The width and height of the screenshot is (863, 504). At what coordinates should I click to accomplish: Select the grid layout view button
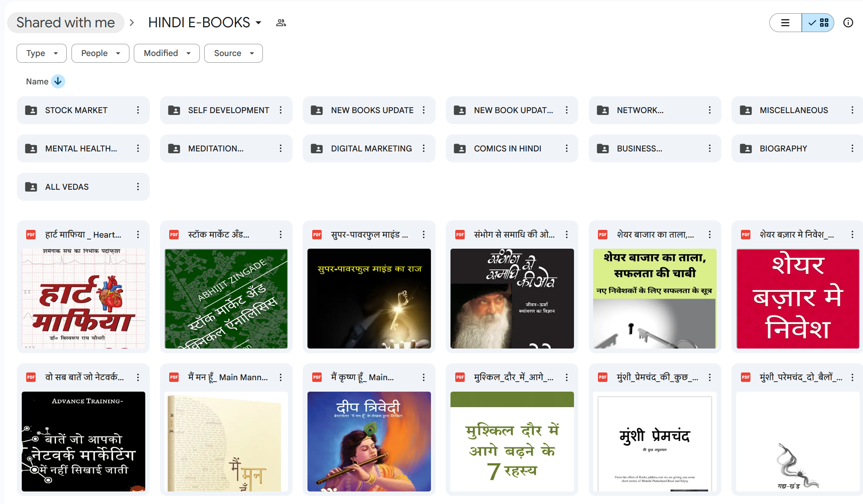pyautogui.click(x=818, y=23)
